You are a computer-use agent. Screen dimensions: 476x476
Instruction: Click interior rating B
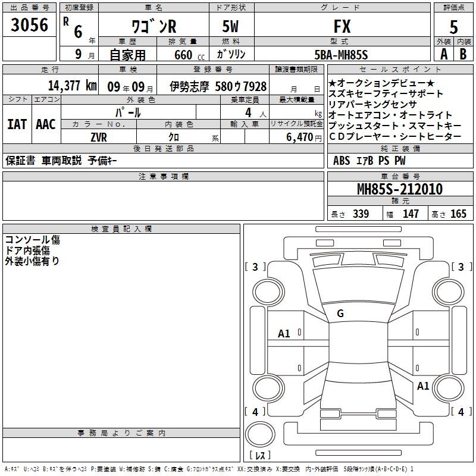pos(463,54)
